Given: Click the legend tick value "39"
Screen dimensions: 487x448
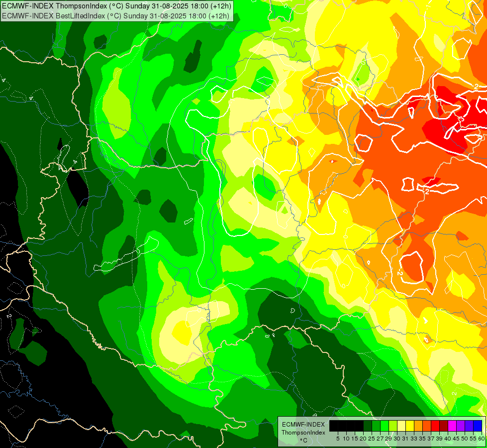Looking at the screenshot, I should tap(439, 439).
